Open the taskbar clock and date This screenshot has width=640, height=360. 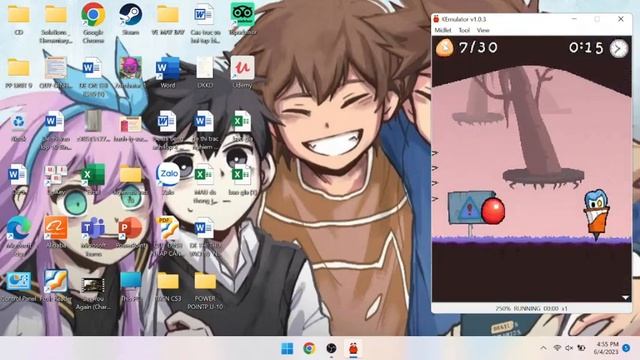click(x=606, y=348)
